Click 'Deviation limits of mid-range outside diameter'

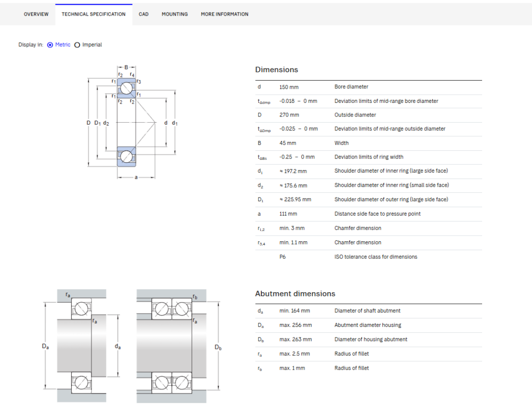click(x=390, y=129)
